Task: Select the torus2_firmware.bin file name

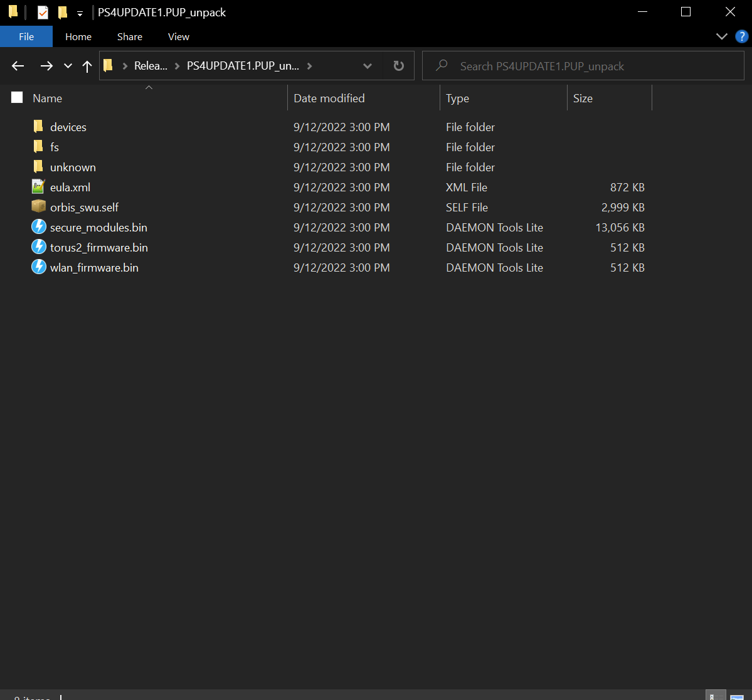Action: coord(99,248)
